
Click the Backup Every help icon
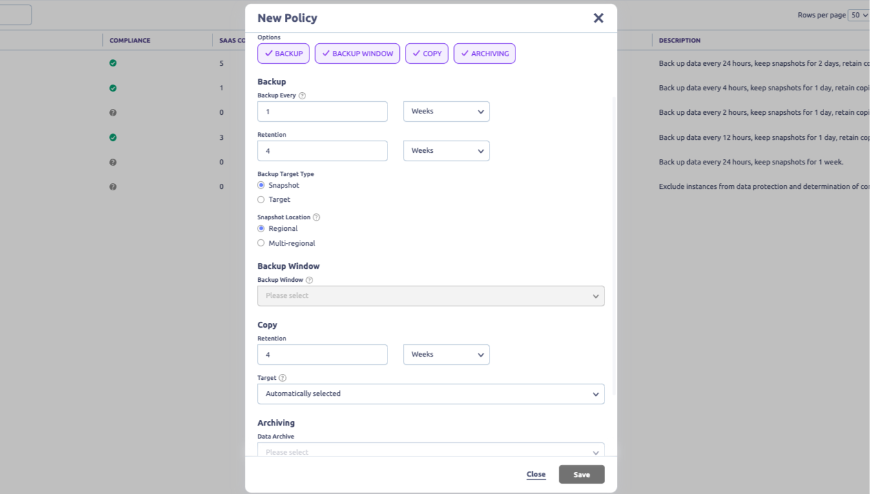click(301, 94)
